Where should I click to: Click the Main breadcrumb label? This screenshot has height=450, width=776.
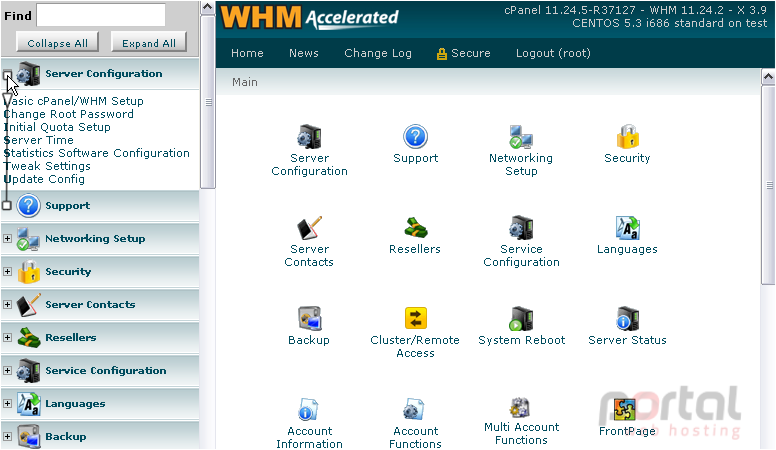(245, 82)
